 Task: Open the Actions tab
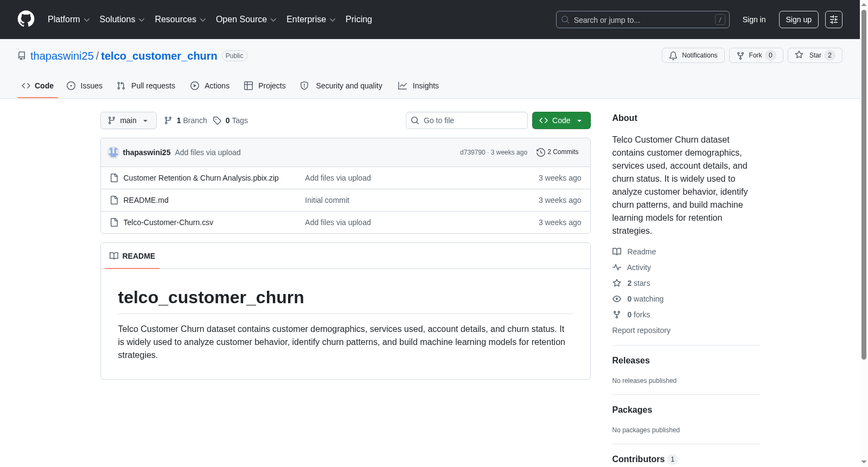pyautogui.click(x=210, y=86)
